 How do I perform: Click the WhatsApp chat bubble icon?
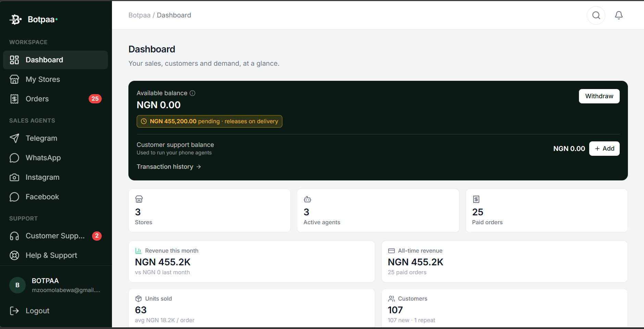pyautogui.click(x=14, y=158)
